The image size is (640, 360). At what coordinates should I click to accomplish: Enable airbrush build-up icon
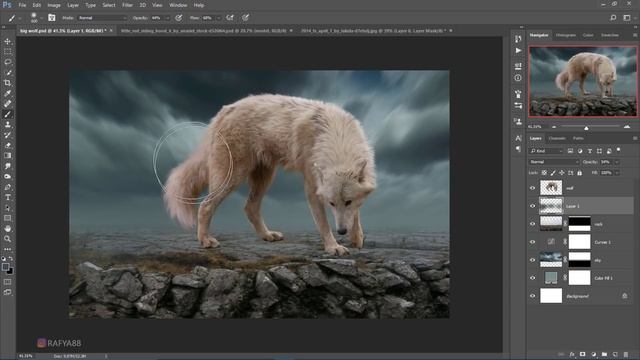[x=230, y=18]
